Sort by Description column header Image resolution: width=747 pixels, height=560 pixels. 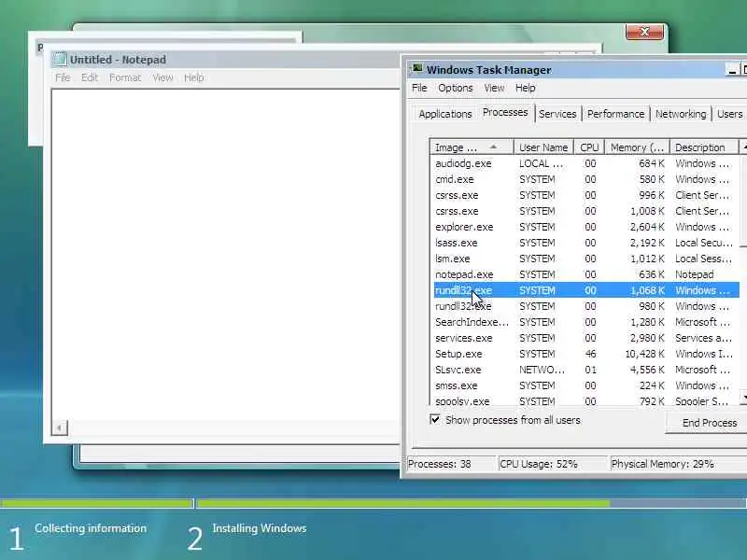point(704,147)
